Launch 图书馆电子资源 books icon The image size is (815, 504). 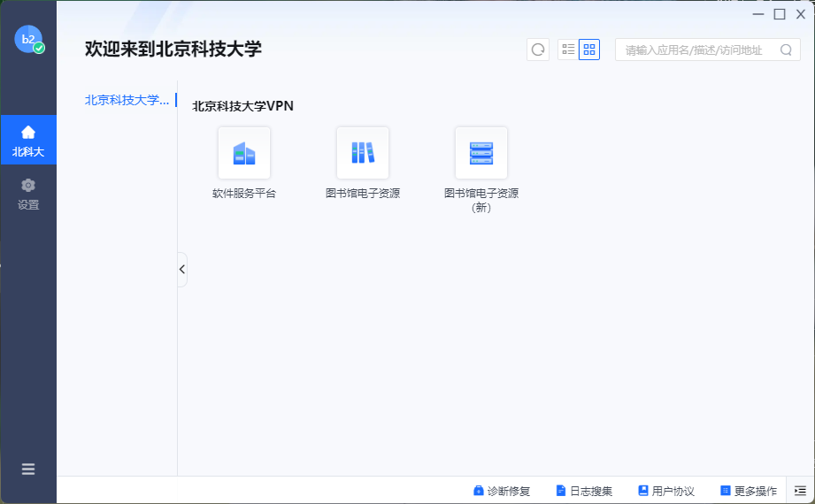(362, 153)
